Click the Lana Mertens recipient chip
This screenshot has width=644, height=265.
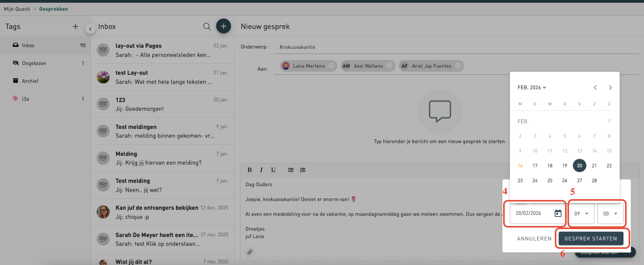(x=309, y=66)
